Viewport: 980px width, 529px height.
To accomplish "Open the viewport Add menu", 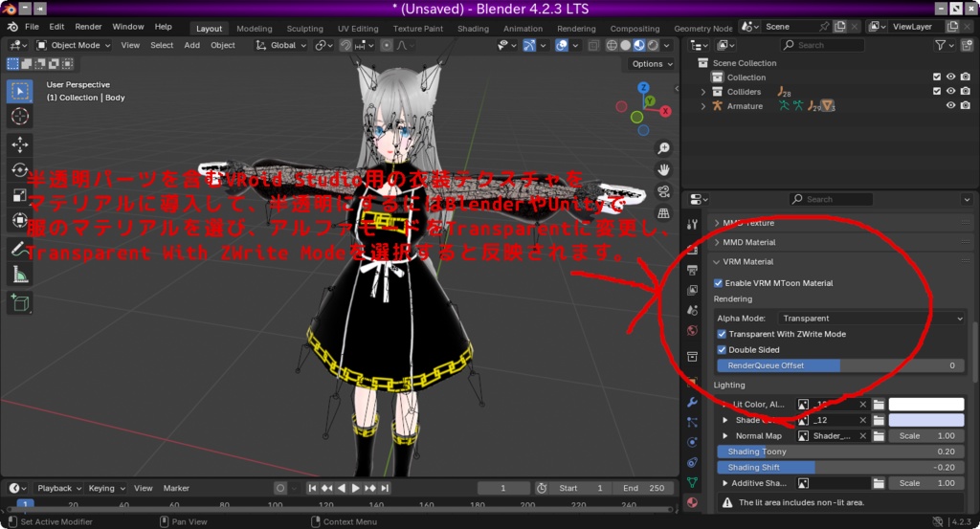I will tap(191, 45).
